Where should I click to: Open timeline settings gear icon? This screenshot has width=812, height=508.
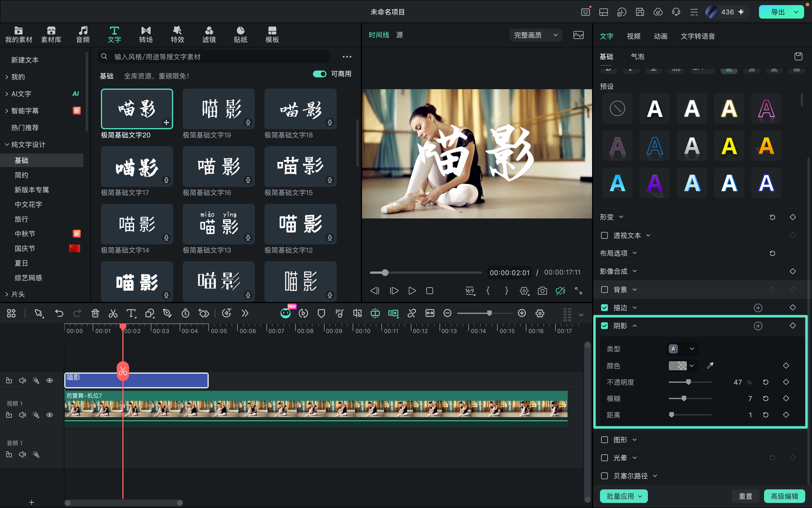coord(540,314)
